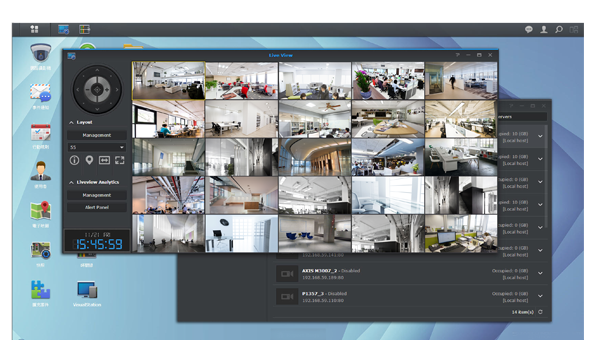Open the notifications chat bubble in top bar

(x=528, y=29)
